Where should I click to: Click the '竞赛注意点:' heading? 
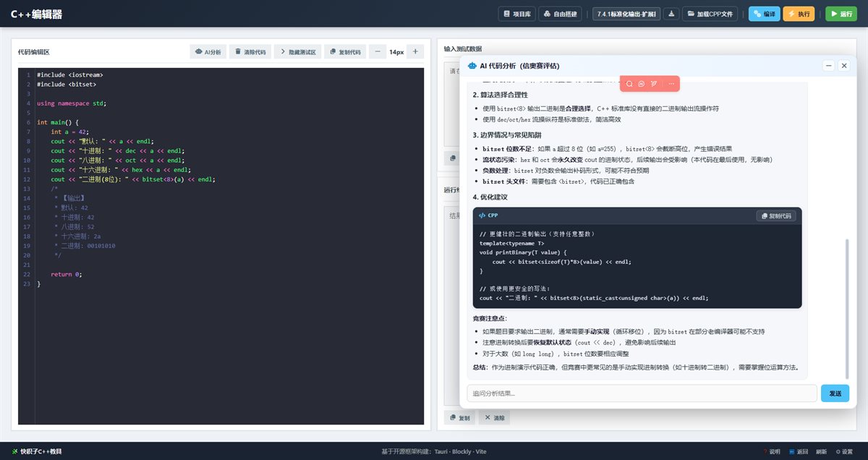click(490, 318)
